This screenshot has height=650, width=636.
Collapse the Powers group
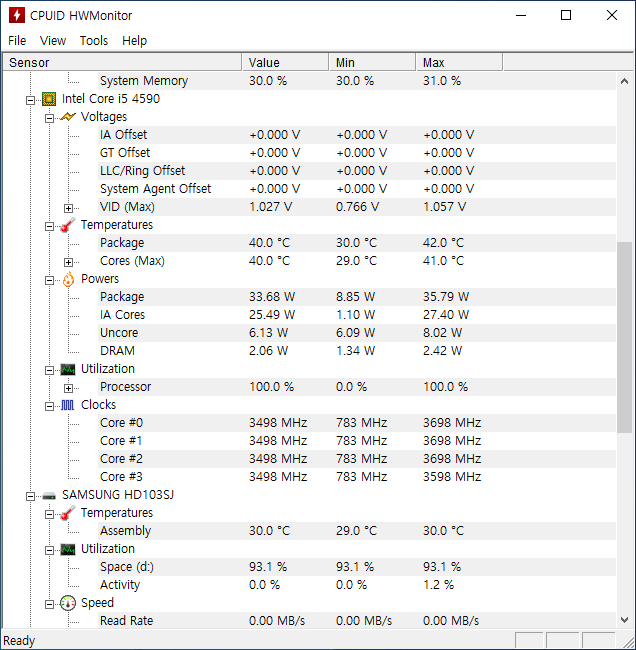pyautogui.click(x=49, y=280)
